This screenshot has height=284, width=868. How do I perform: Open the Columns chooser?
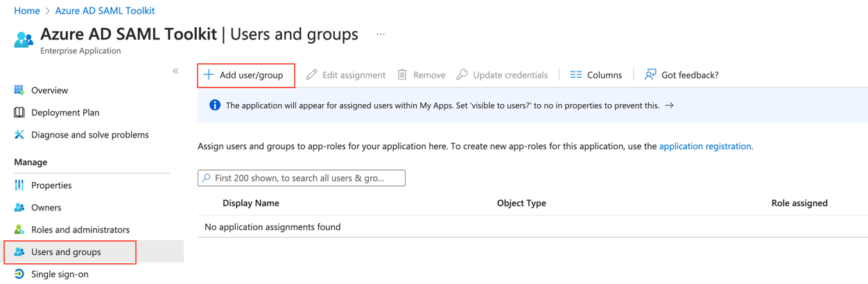pos(596,75)
